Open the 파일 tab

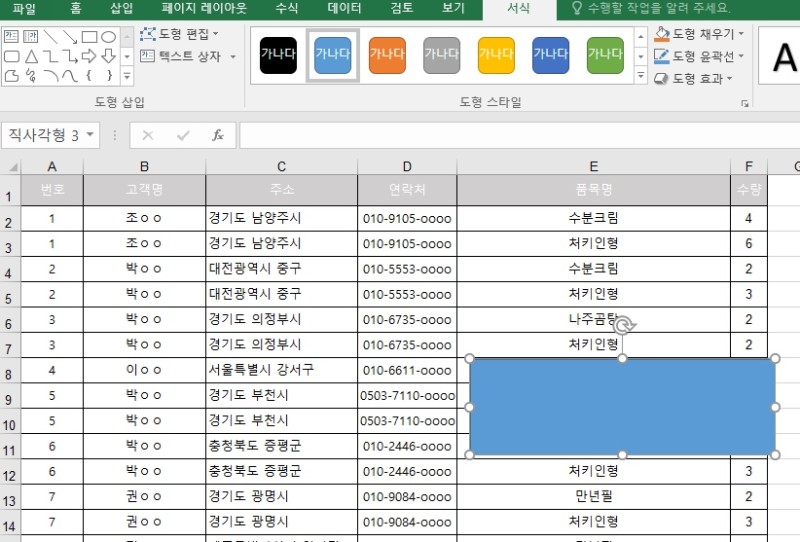coord(23,8)
